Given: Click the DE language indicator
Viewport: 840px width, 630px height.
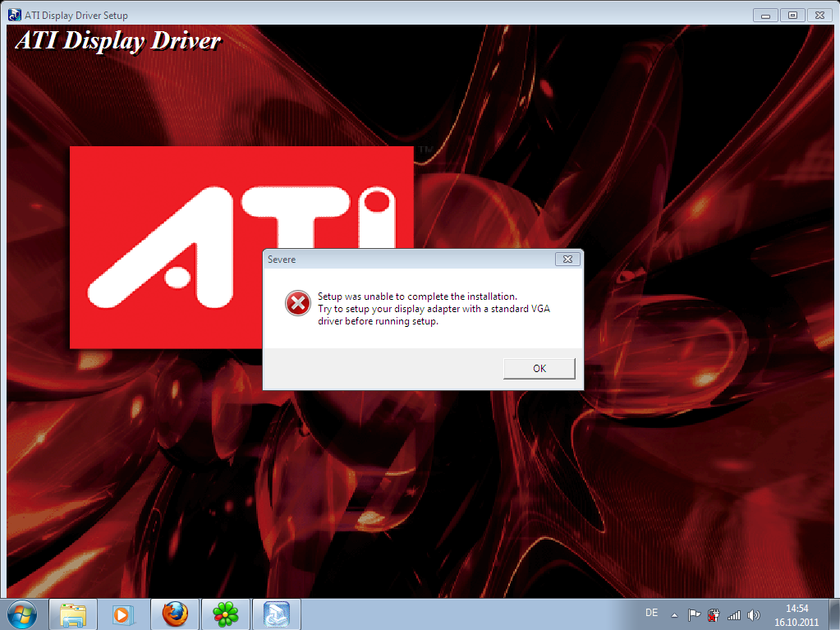Looking at the screenshot, I should (x=651, y=612).
